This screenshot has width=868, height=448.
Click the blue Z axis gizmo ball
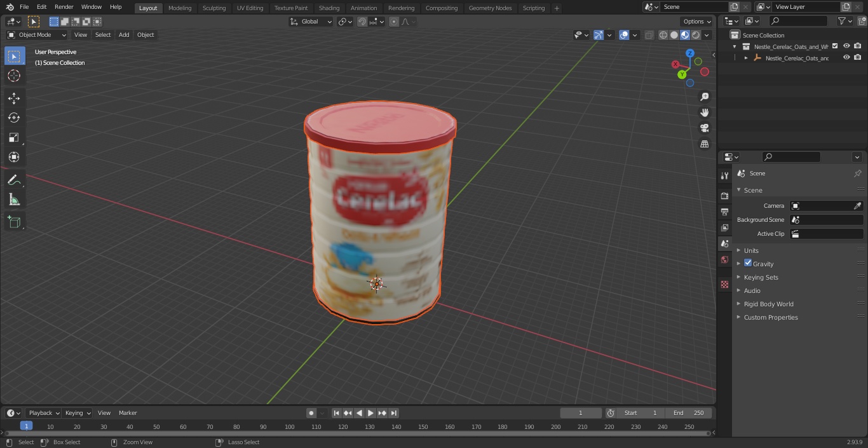click(x=690, y=53)
